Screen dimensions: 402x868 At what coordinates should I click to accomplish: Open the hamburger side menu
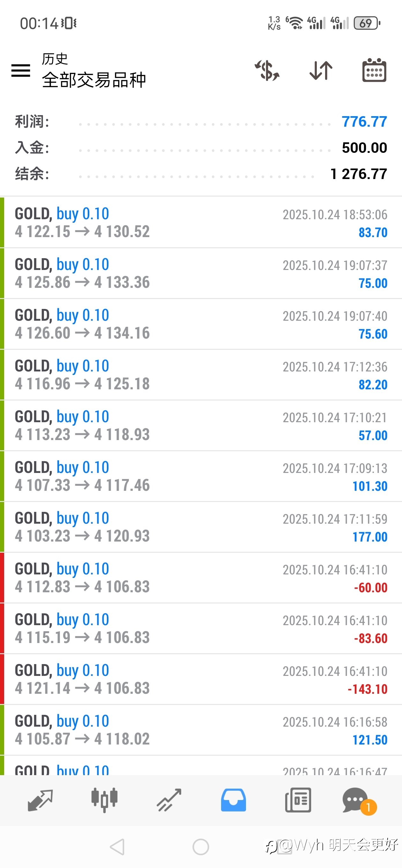click(21, 71)
